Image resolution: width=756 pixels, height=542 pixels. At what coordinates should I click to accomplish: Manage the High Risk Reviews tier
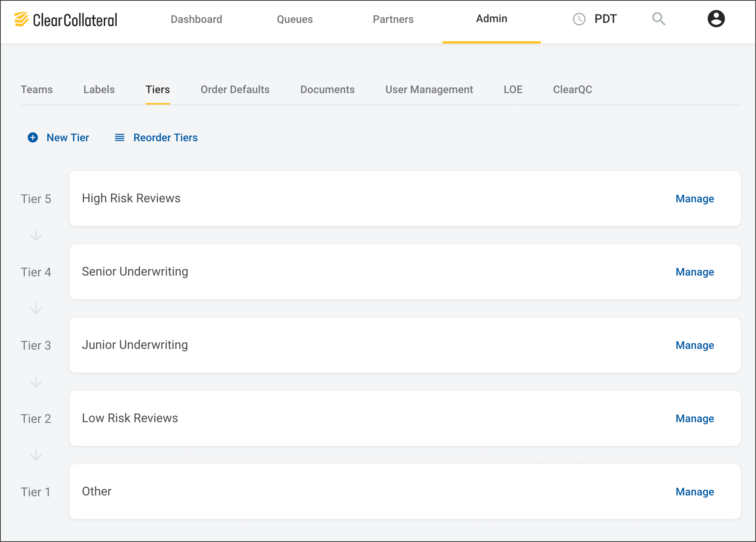(695, 198)
